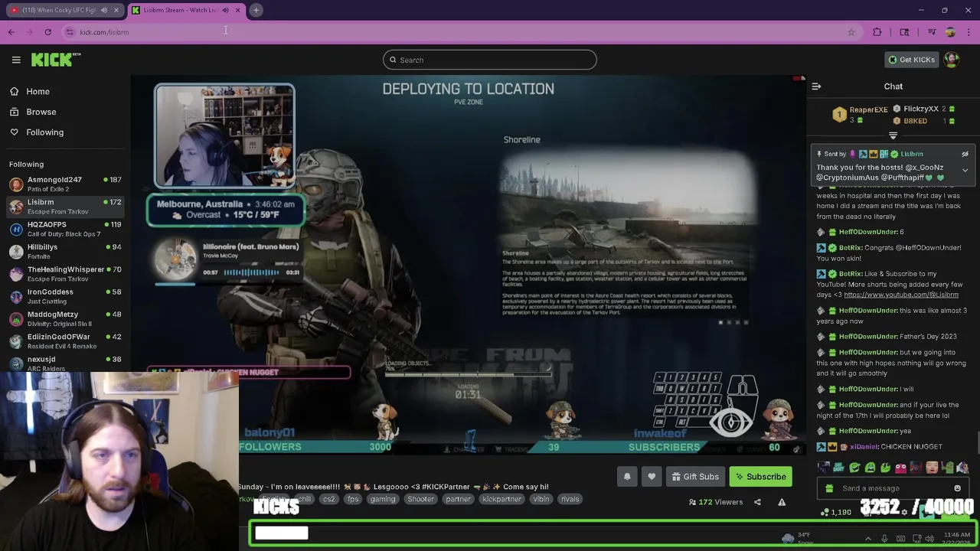Mute the YouTube tab audio icon
This screenshot has width=980, height=551.
[104, 10]
